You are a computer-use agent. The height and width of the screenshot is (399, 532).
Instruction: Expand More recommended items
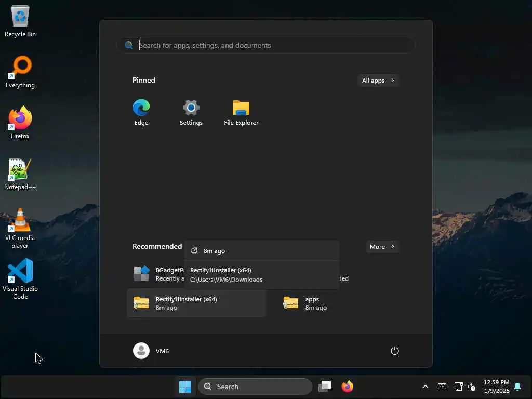pos(382,247)
